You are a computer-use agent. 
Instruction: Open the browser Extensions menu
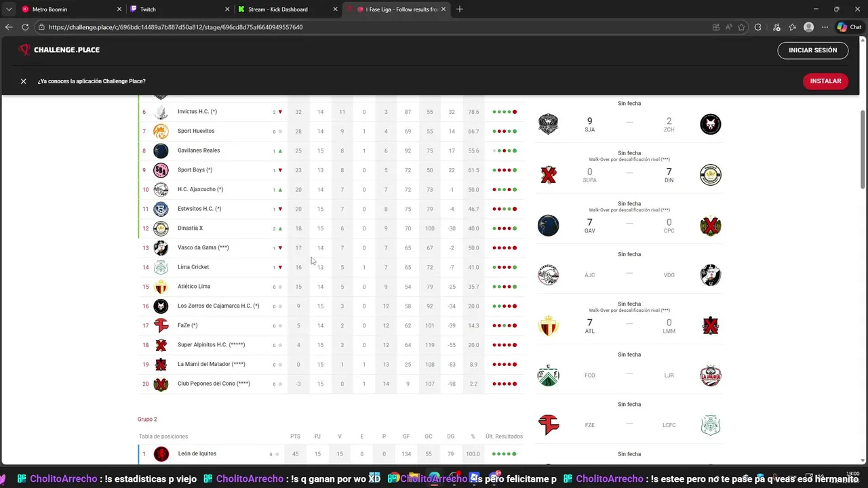coord(758,27)
